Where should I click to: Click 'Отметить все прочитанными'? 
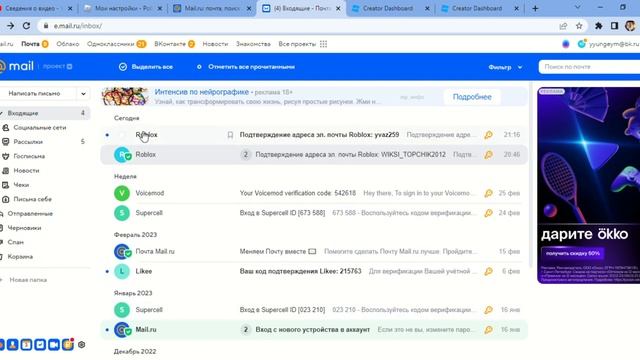pos(246,67)
